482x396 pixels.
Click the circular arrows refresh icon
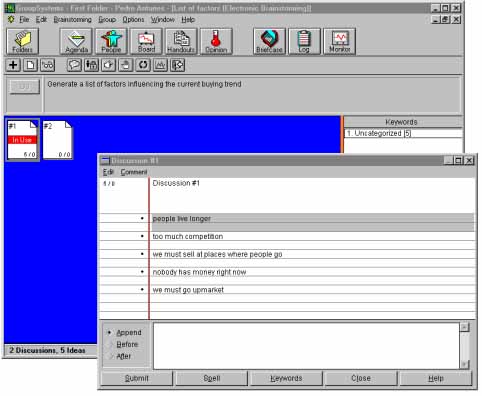coord(143,65)
